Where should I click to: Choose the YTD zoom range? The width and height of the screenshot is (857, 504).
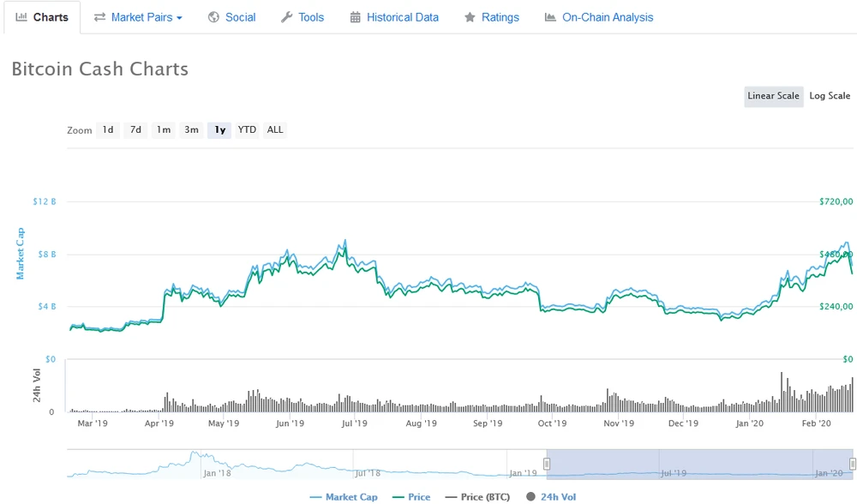click(247, 130)
